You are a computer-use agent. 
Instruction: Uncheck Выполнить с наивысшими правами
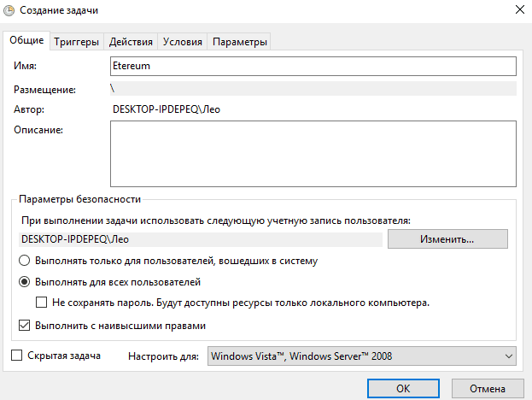25,326
